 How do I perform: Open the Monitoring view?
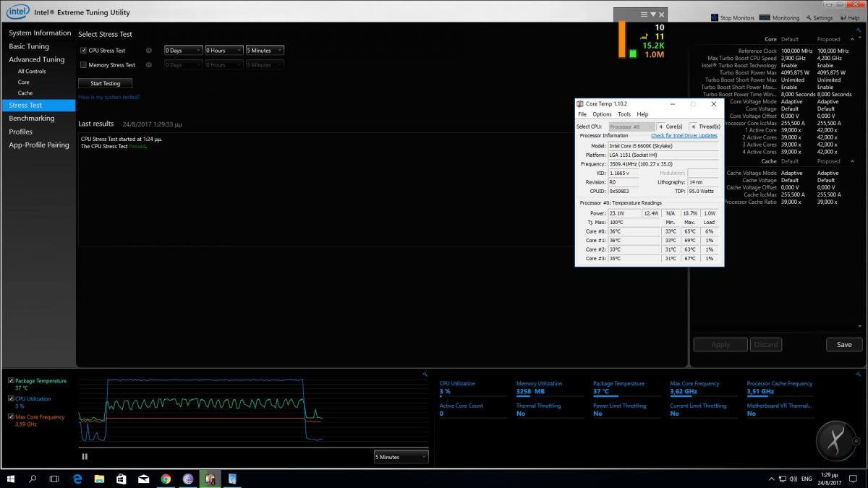coord(780,18)
